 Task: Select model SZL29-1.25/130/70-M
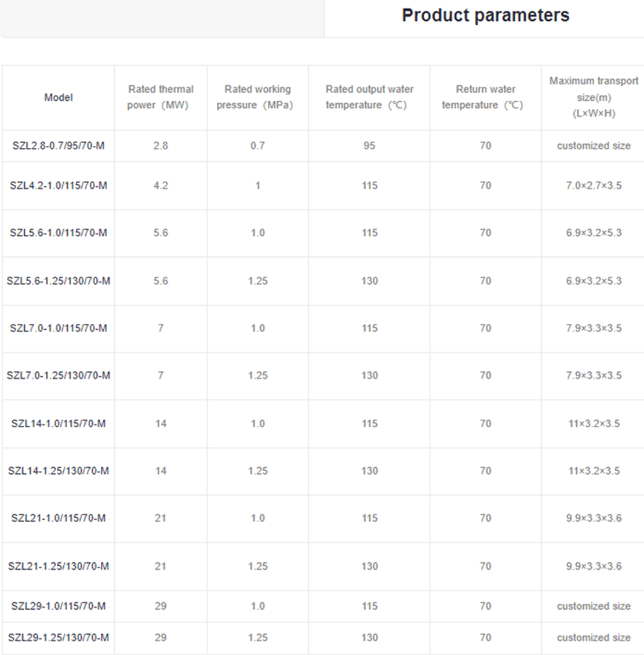(59, 638)
